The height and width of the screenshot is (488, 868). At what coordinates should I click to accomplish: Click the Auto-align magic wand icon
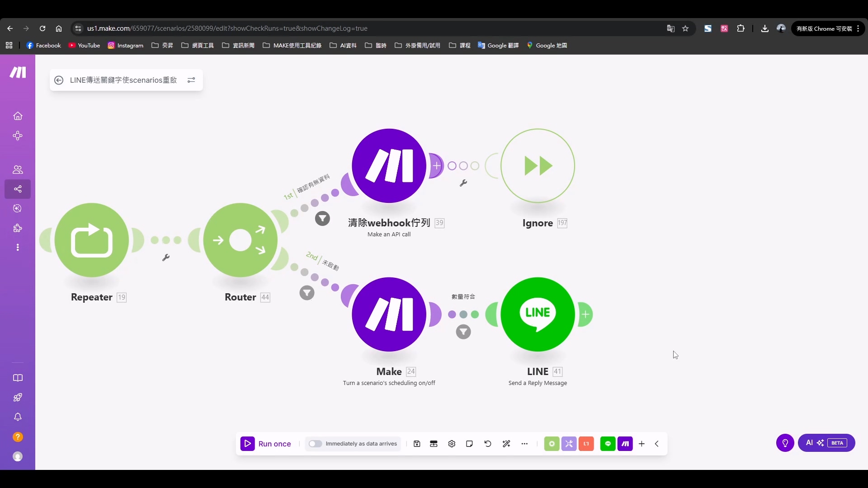coord(506,444)
